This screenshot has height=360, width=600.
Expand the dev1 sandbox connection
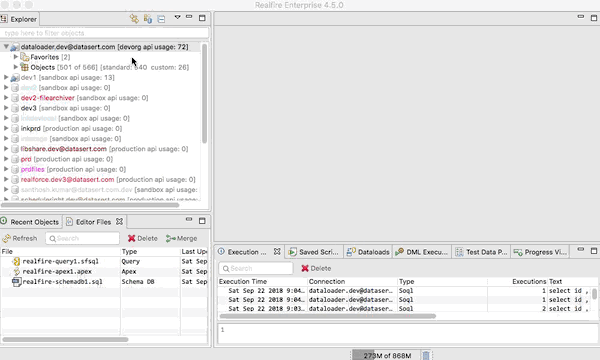click(6, 77)
